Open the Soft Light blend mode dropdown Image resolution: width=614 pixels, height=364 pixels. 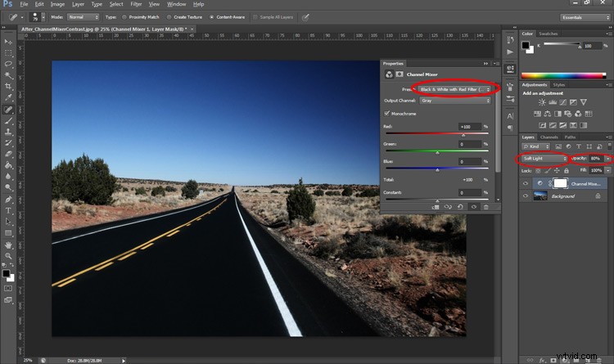[x=544, y=159]
